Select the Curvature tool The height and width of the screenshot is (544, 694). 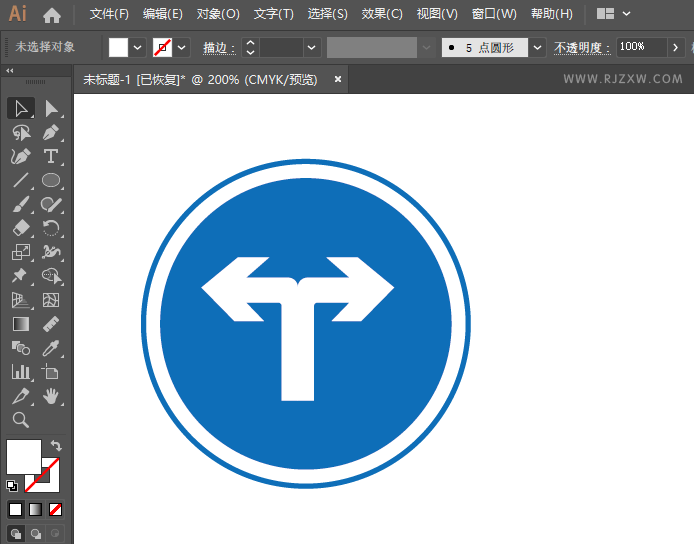pyautogui.click(x=21, y=156)
